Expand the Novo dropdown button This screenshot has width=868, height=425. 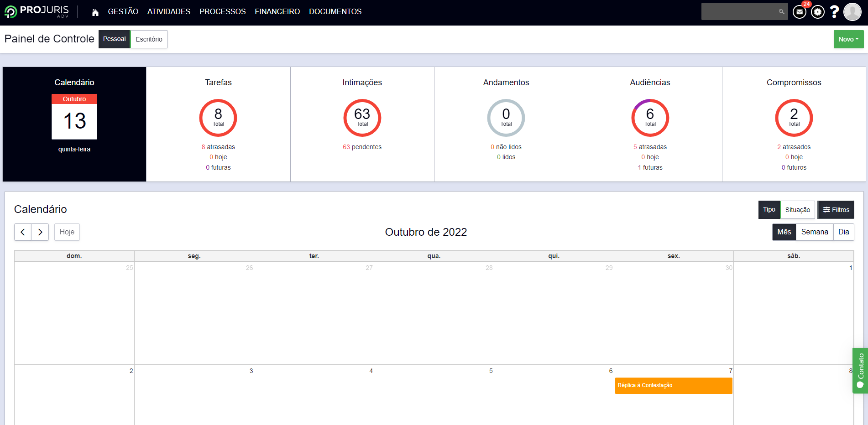pyautogui.click(x=848, y=39)
